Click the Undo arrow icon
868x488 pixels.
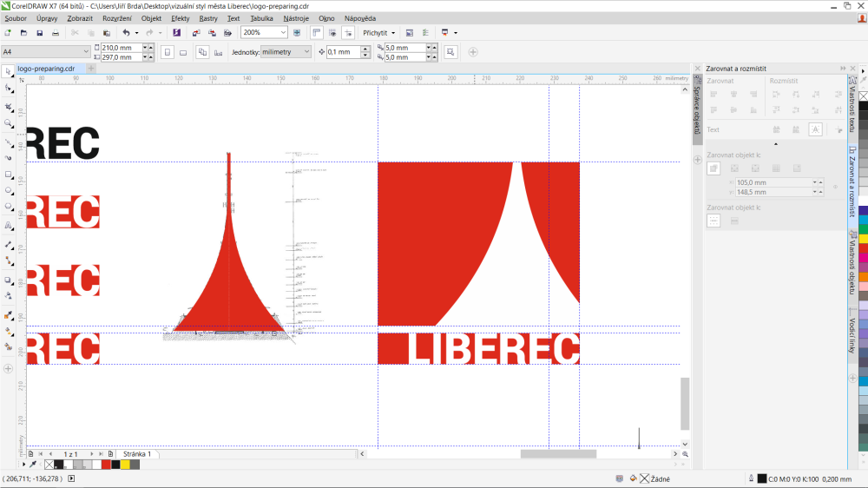coord(126,33)
